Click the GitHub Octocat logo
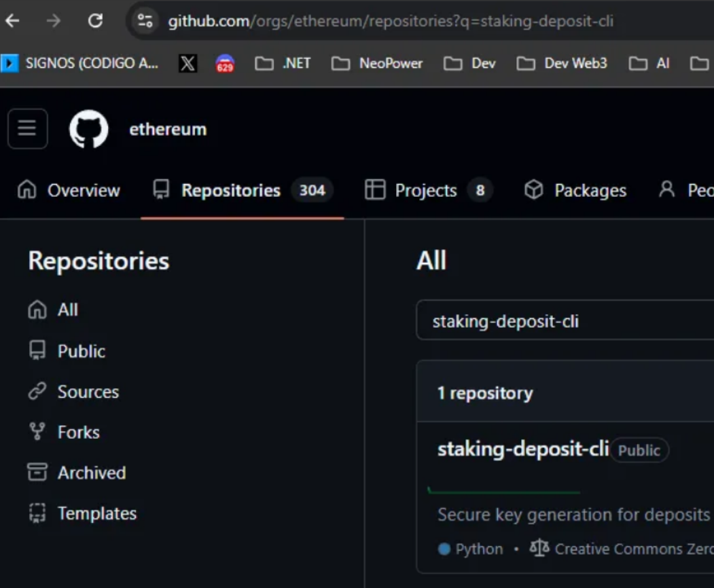Viewport: 714px width, 588px height. 89,128
